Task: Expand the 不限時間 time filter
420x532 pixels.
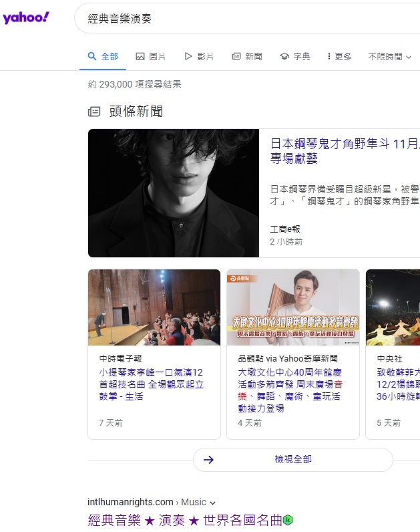Action: point(389,57)
